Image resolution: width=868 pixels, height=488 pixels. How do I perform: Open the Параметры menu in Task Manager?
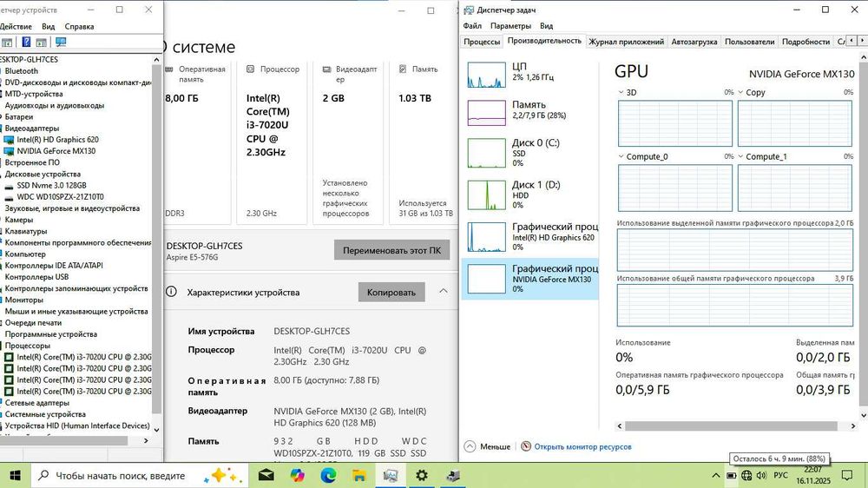(510, 25)
